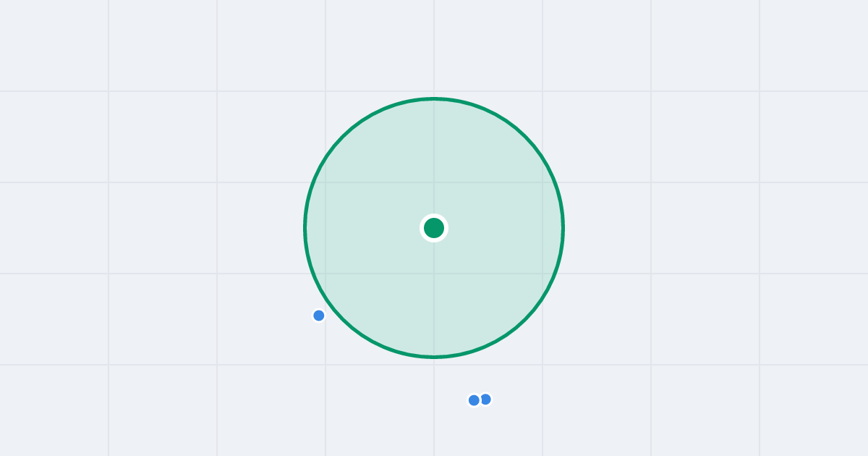Select the lone blue dot beside the circle
The height and width of the screenshot is (456, 868).
pyautogui.click(x=318, y=316)
